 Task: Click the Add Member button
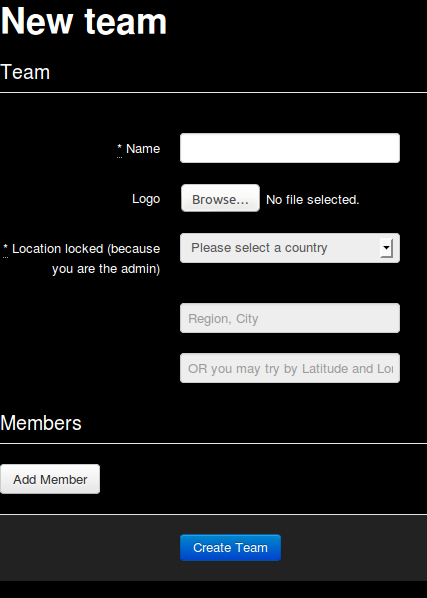click(x=50, y=479)
